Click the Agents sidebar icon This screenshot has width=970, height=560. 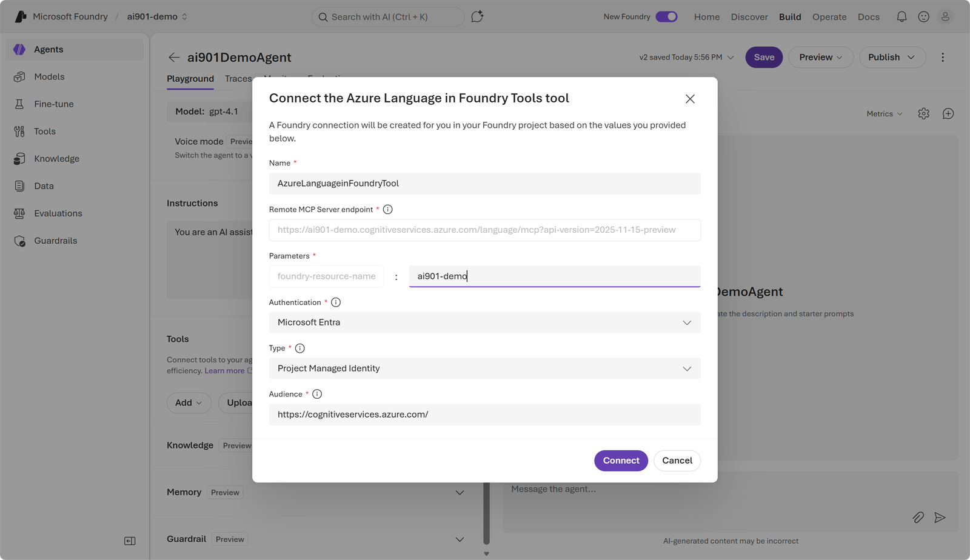19,50
